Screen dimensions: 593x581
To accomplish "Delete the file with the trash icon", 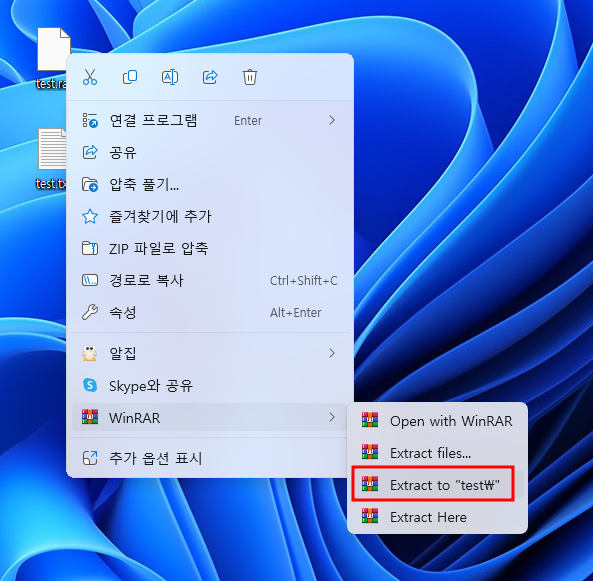I will pyautogui.click(x=250, y=77).
